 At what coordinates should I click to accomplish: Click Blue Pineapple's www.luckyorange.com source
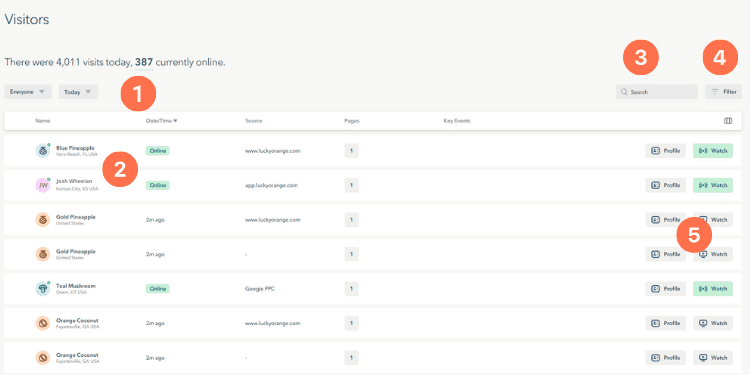tap(272, 151)
